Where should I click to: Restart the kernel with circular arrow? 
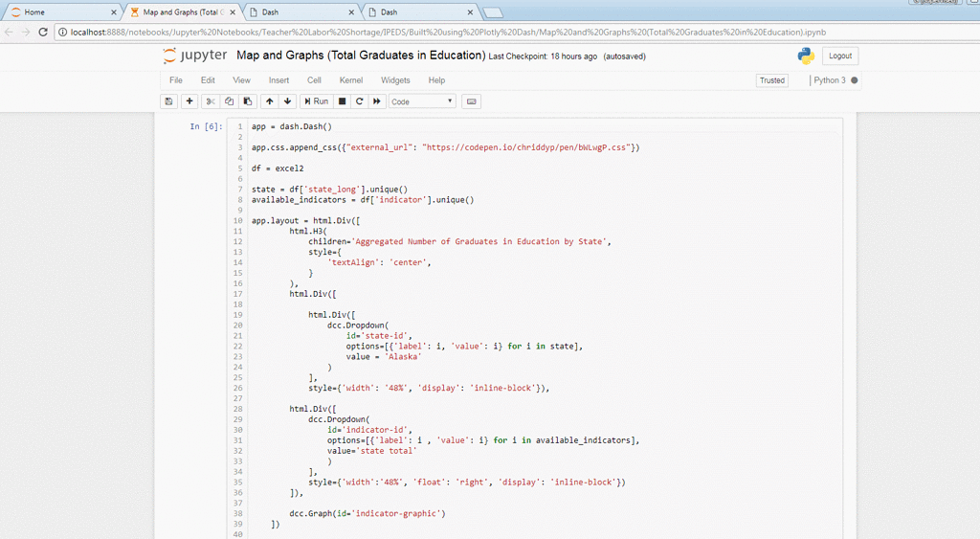360,101
